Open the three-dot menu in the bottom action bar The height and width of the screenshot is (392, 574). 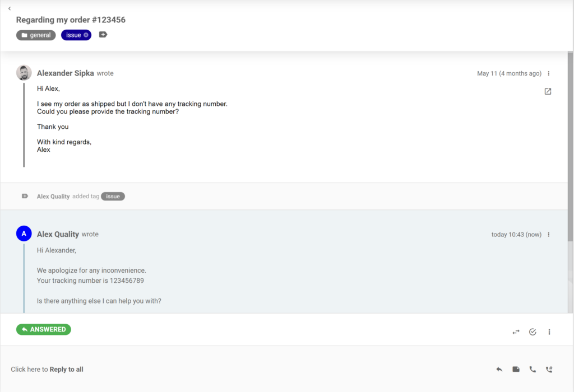coord(549,332)
